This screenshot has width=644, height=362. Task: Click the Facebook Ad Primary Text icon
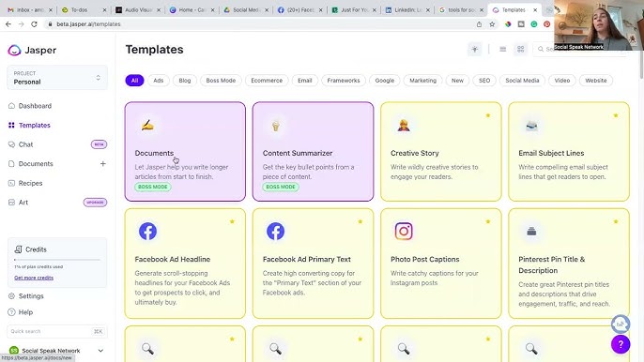coord(276,231)
